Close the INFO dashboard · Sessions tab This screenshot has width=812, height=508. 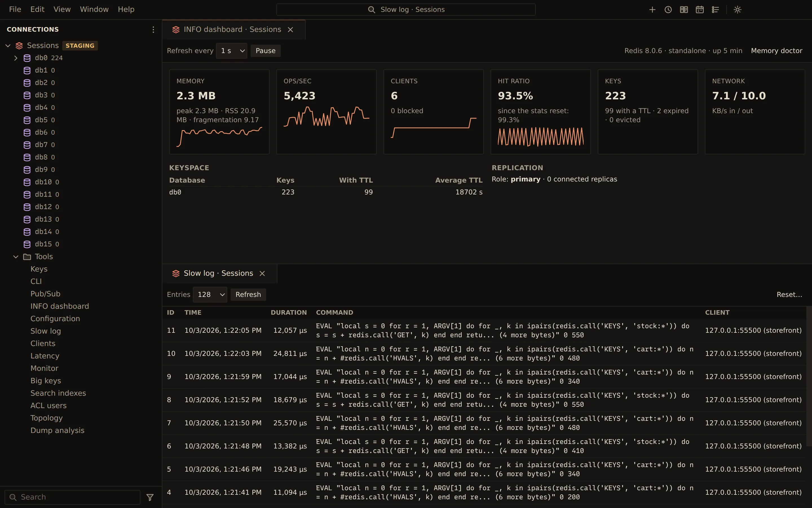291,30
